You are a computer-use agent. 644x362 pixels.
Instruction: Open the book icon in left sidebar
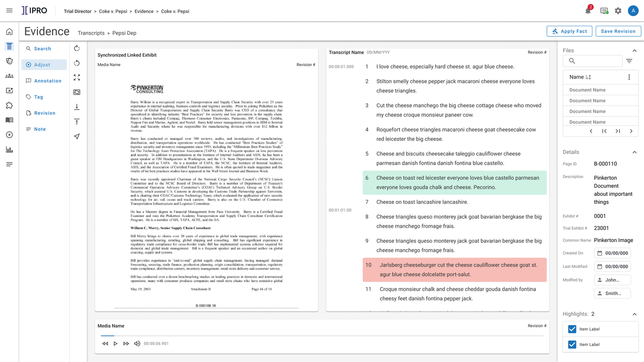click(x=9, y=120)
